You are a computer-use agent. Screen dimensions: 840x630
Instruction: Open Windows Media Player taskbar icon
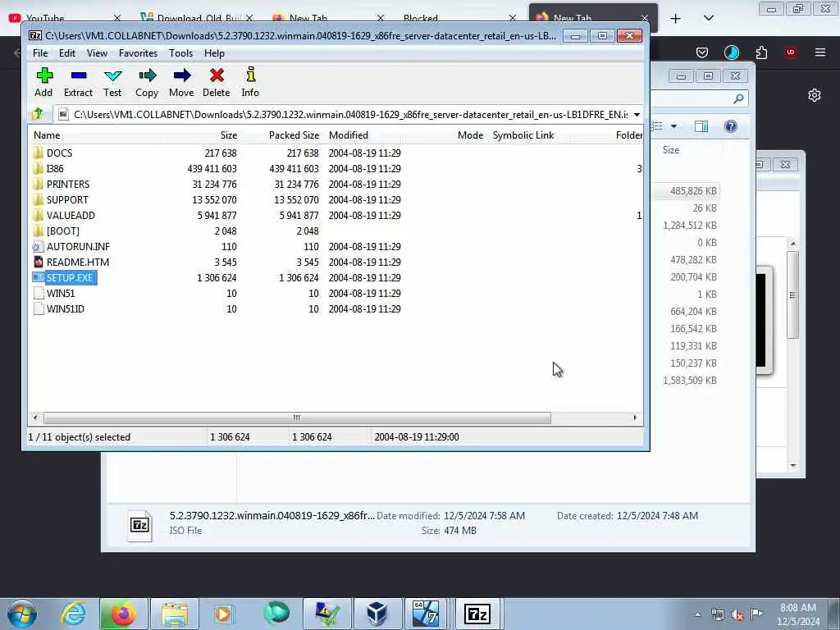(223, 614)
